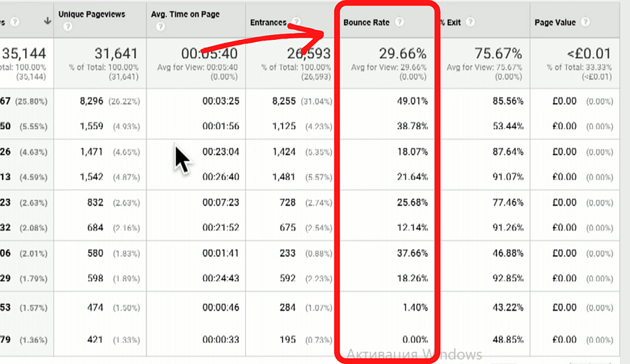
Task: Click the Unique Pageviews cell 832
Action: (x=95, y=202)
